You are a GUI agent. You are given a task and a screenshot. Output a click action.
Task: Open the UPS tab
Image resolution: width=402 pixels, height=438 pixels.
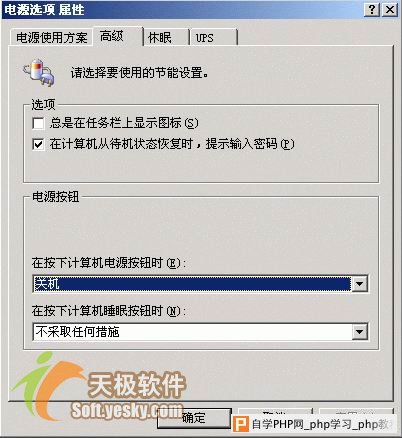214,37
